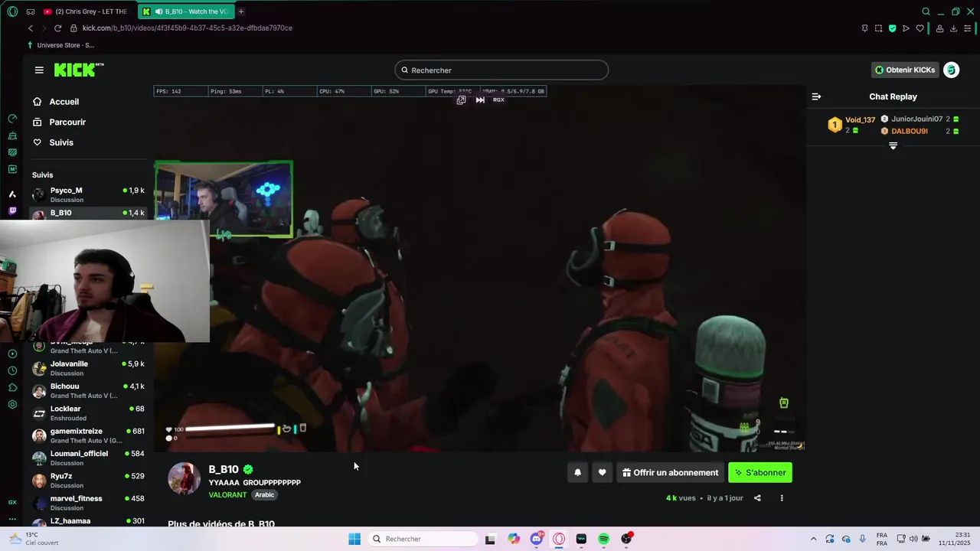Image resolution: width=980 pixels, height=551 pixels.
Task: Open marvel_fitness channel in followed list
Action: [x=88, y=503]
